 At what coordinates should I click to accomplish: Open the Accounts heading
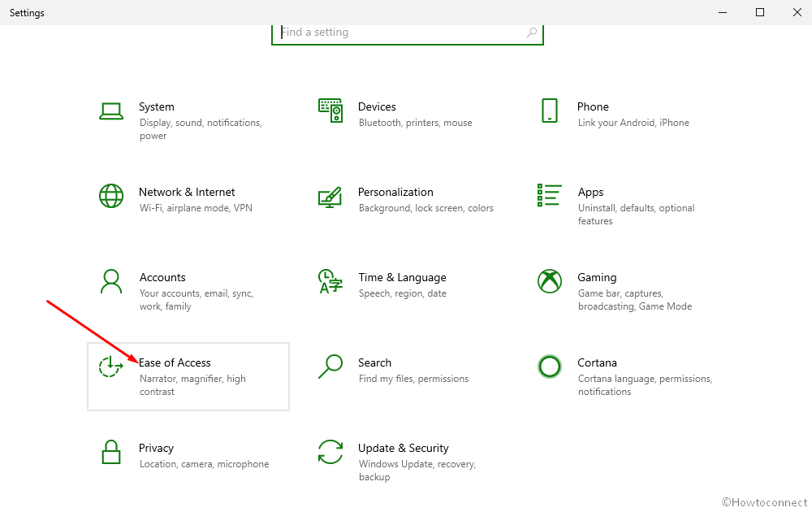click(162, 278)
